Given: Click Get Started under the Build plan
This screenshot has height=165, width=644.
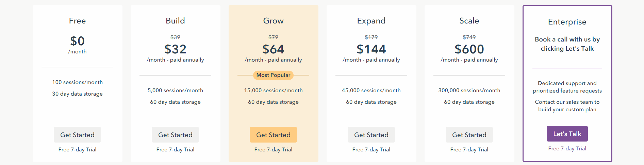Looking at the screenshot, I should coord(175,135).
